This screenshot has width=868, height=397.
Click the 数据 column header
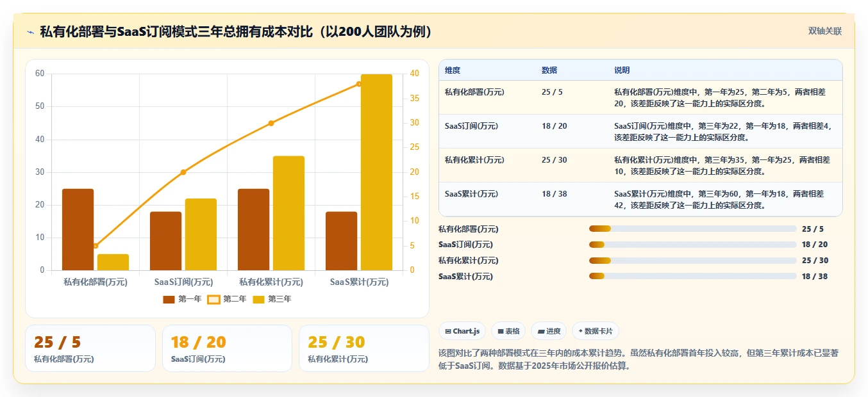point(549,70)
